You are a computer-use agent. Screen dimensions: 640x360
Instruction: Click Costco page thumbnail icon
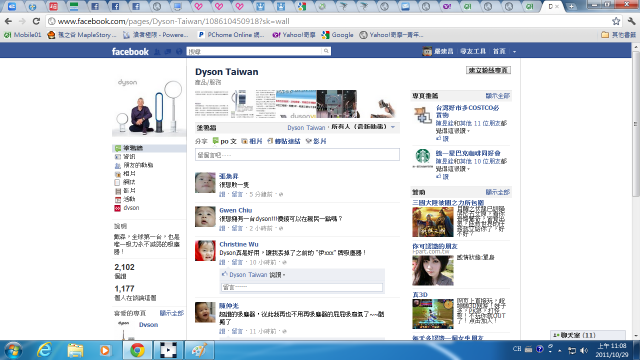coord(423,116)
